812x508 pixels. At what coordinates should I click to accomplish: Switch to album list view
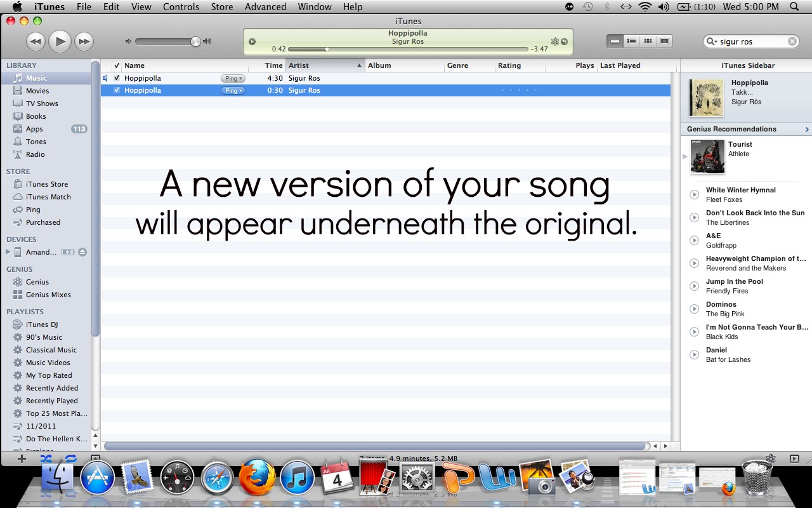(631, 41)
